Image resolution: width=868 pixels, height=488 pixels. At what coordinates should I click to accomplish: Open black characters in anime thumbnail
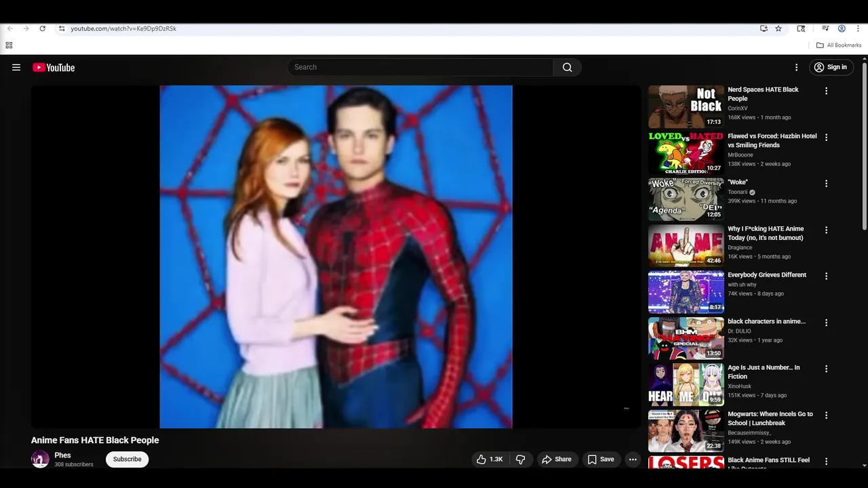pos(686,338)
